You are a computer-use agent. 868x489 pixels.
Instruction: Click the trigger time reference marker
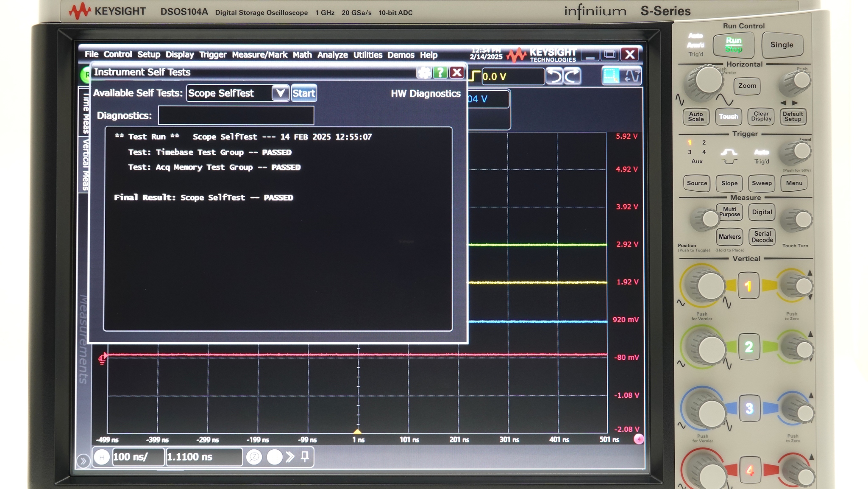(358, 432)
